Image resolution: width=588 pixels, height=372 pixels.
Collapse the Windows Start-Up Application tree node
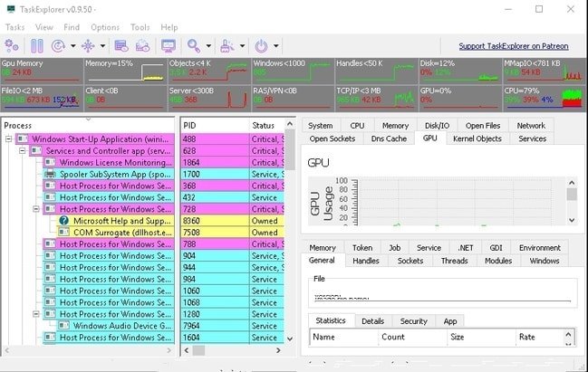pos(10,138)
